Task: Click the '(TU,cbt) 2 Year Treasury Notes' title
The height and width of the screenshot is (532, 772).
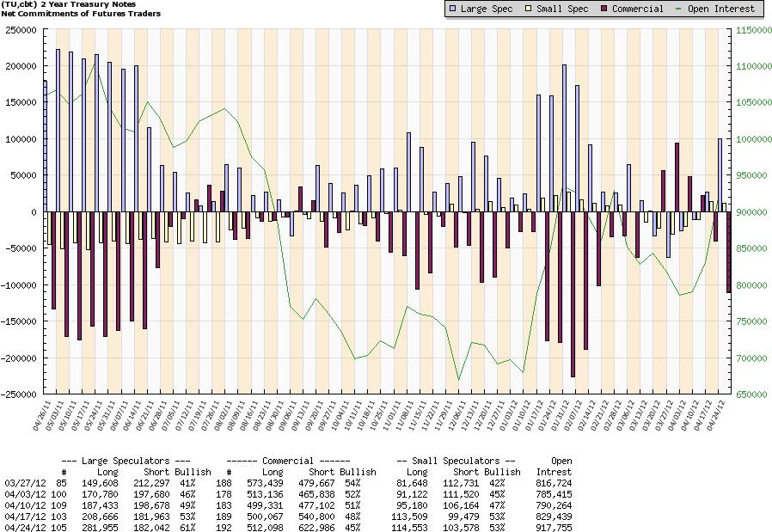Action: click(x=69, y=4)
